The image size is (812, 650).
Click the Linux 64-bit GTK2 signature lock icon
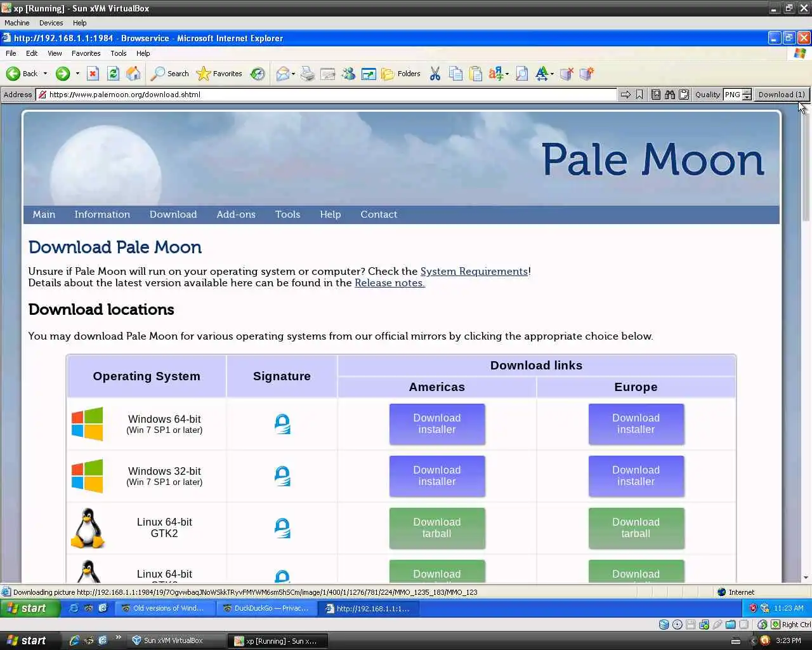(x=282, y=528)
